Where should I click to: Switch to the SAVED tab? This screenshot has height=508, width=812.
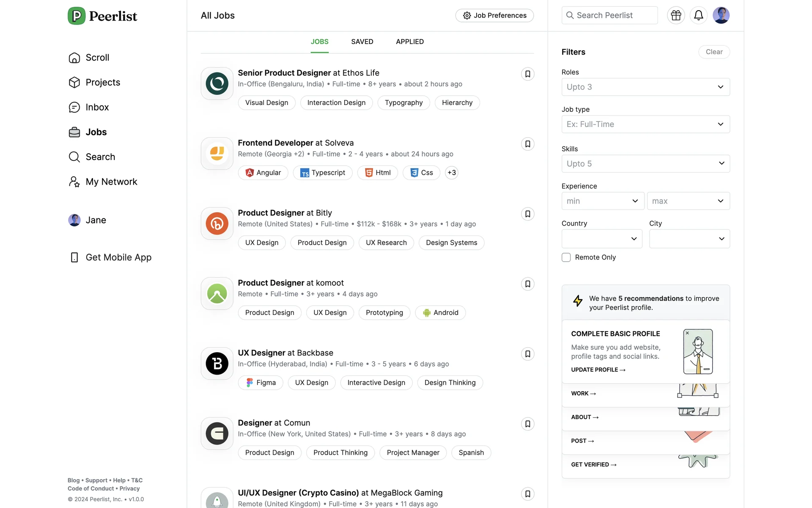pos(362,41)
